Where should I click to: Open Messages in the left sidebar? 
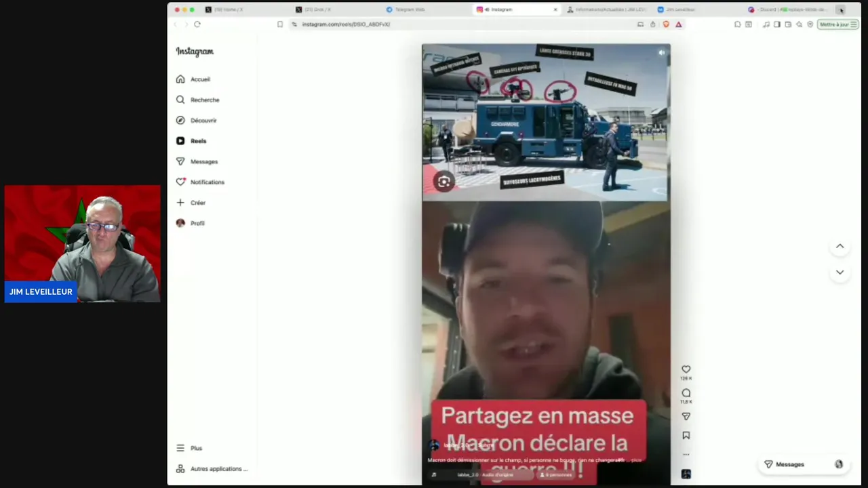tap(197, 161)
